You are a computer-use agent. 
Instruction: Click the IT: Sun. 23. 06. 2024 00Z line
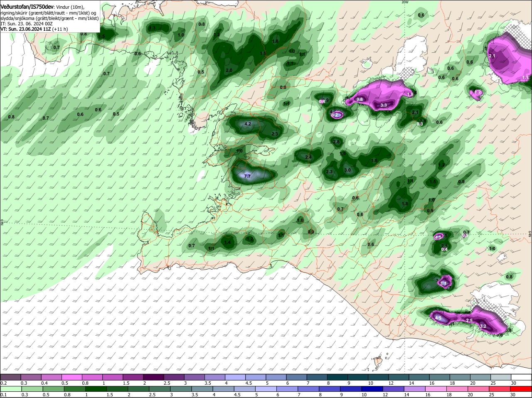pos(27,24)
